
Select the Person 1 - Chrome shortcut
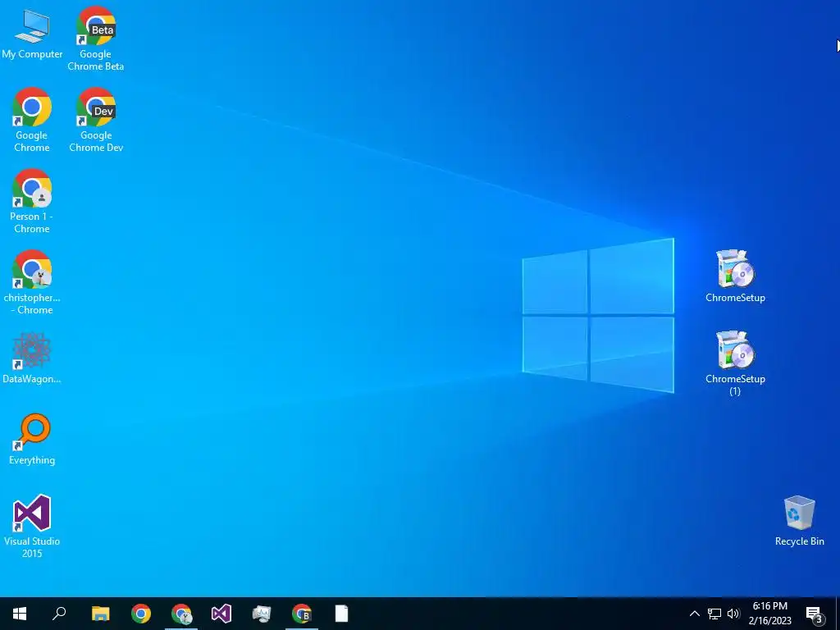point(32,202)
